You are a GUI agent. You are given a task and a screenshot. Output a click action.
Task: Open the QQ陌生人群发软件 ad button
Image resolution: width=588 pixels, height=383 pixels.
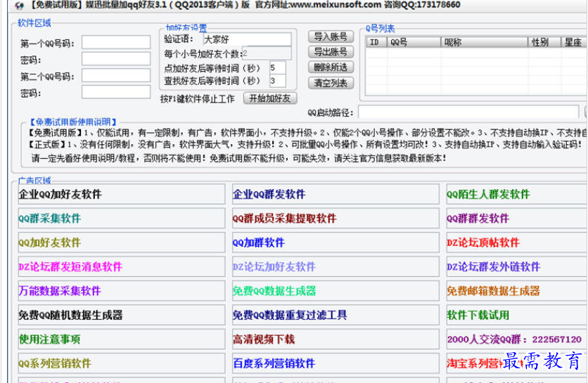point(517,194)
